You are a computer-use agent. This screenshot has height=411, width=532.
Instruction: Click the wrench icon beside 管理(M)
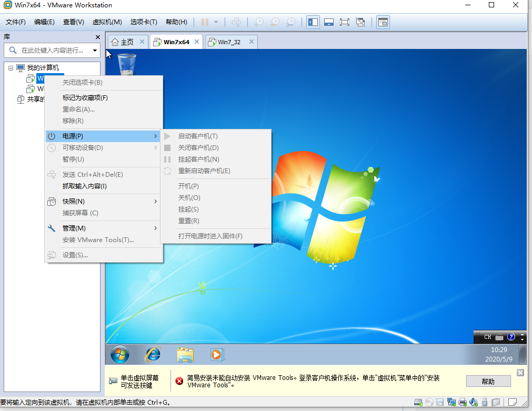(x=52, y=228)
